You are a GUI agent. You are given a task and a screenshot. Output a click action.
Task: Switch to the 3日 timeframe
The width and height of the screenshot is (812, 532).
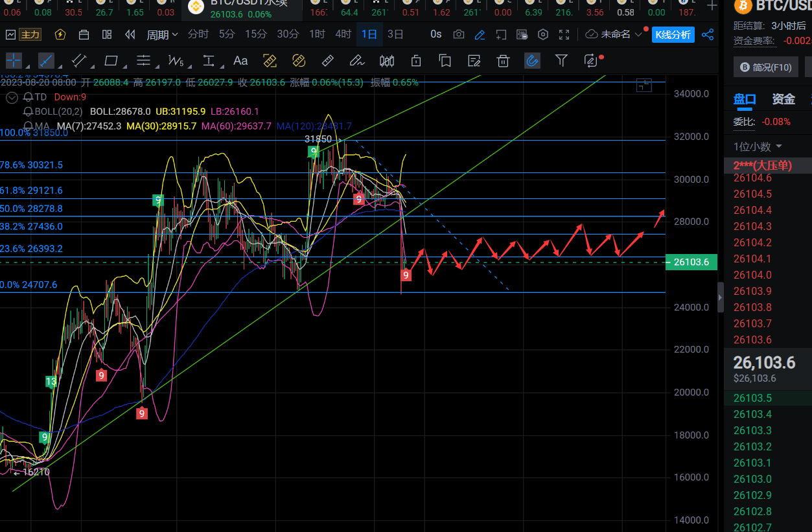pos(395,34)
